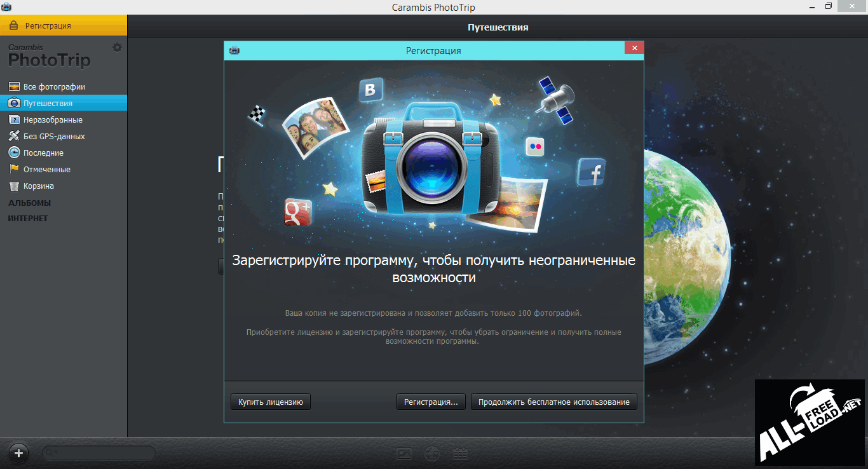Open Неразобранные photos list
868x469 pixels.
[x=53, y=119]
